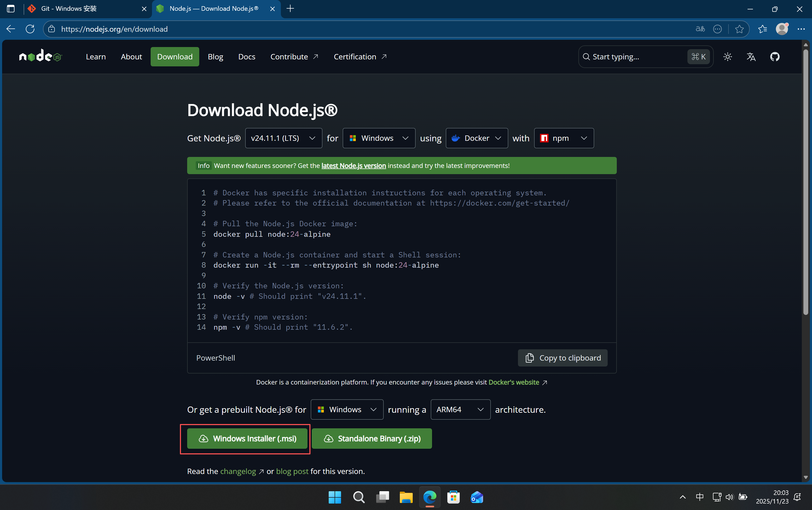
Task: Download Windows Installer (.msi)
Action: click(247, 439)
